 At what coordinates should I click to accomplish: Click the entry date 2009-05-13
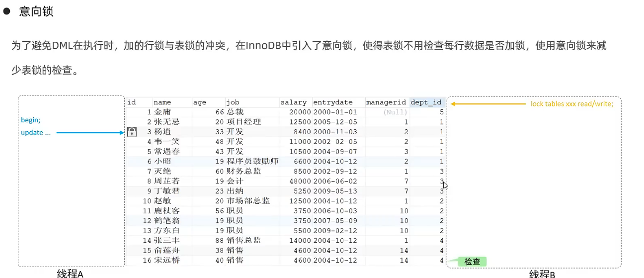(x=335, y=191)
